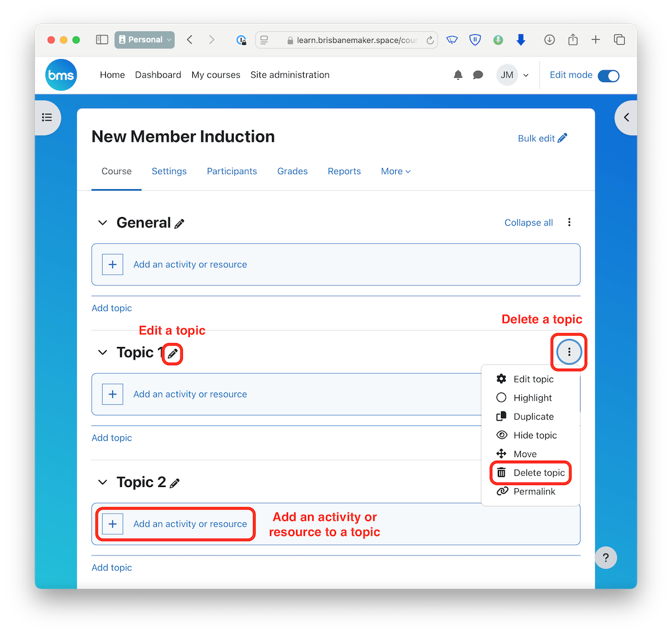Collapse the Topic 2 section
The image size is (672, 635).
coord(103,483)
